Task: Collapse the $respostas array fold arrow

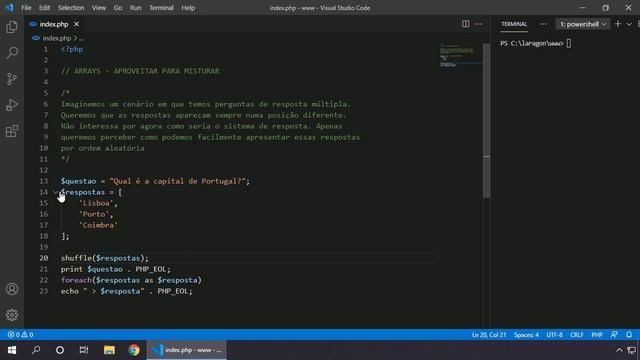Action: [55, 192]
